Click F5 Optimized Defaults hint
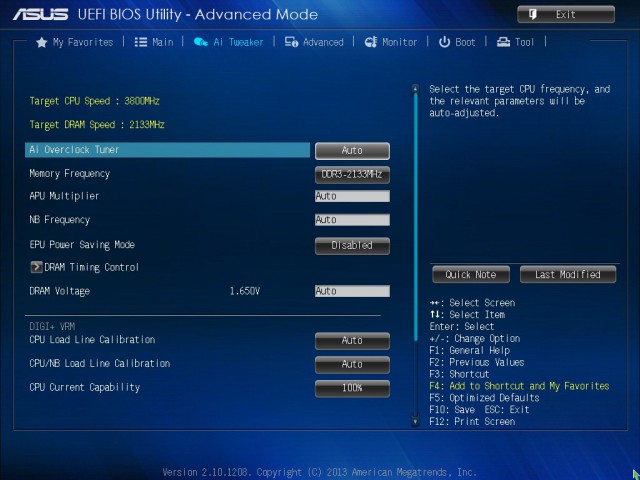Screen dimensions: 640x480 point(484,398)
